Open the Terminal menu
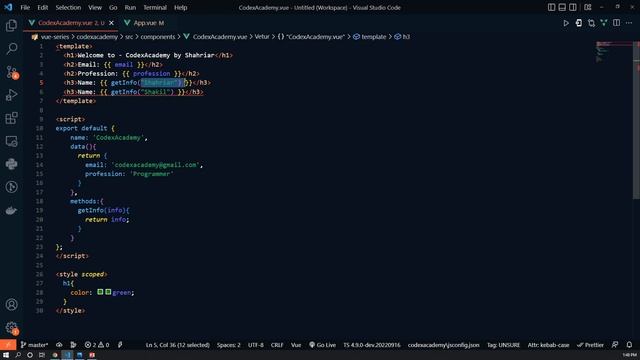640x360 pixels. point(155,8)
